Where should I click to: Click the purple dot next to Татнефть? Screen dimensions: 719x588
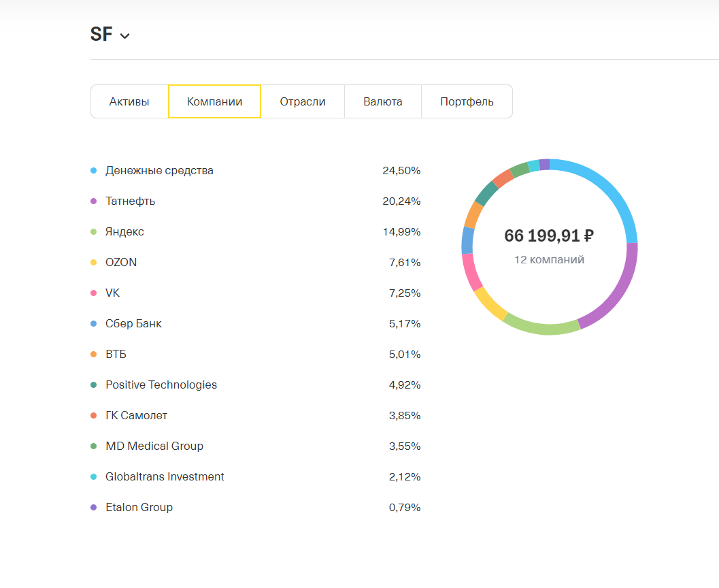click(x=94, y=201)
